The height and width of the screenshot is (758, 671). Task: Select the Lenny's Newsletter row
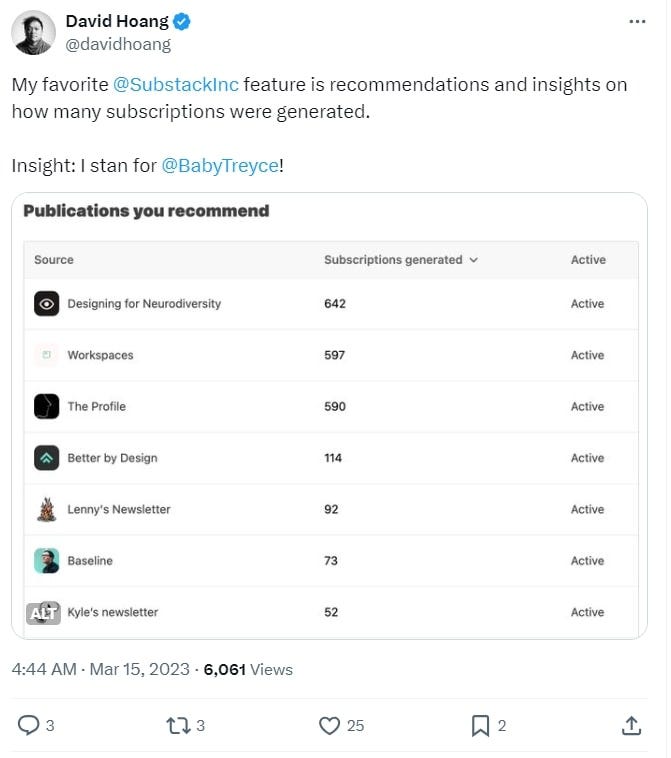click(x=331, y=510)
